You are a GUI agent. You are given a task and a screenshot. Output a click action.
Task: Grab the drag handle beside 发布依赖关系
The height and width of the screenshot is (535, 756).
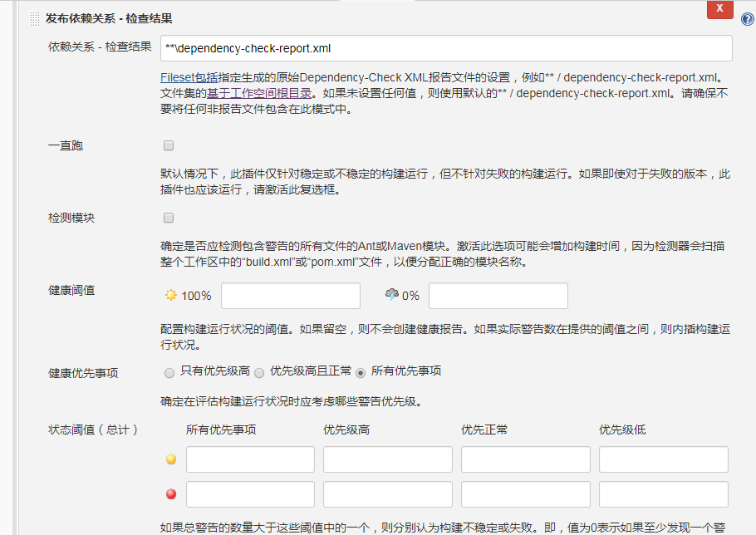(35, 19)
